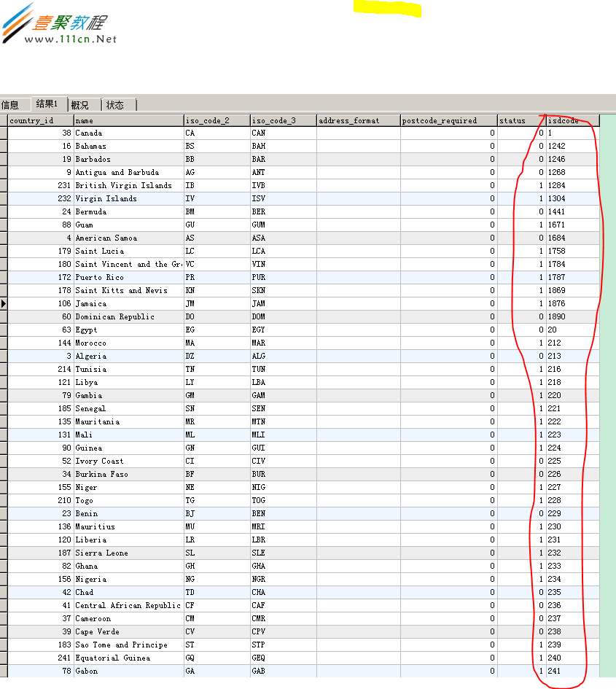Select the isdcode value 1242
This screenshot has height=689, width=616.
(573, 147)
